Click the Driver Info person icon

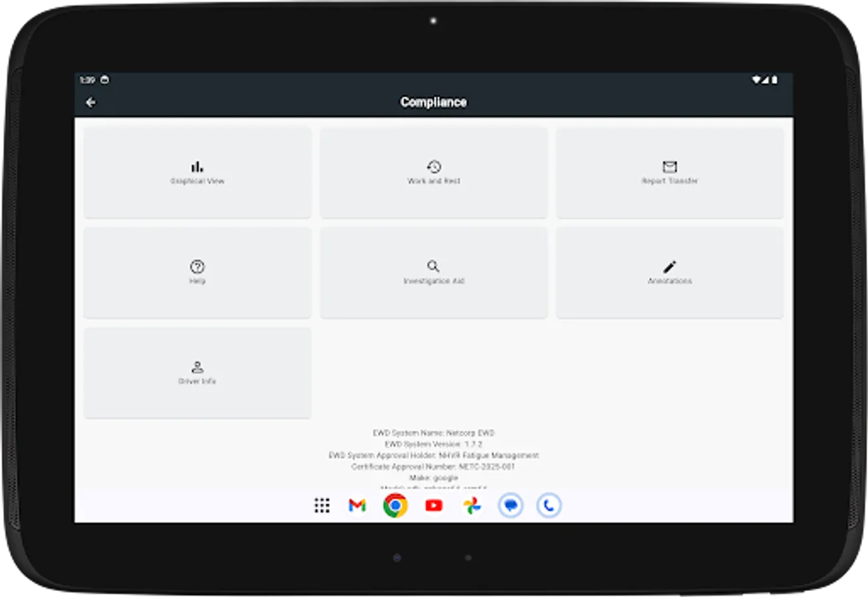(196, 367)
